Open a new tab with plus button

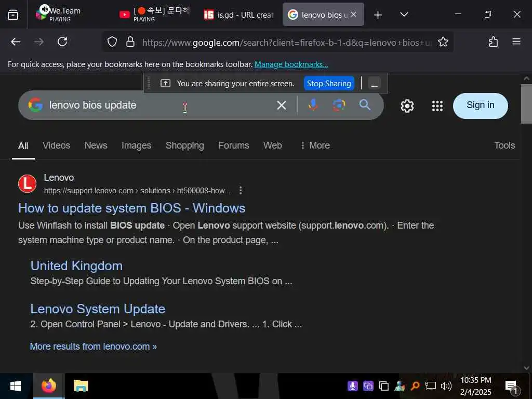pos(378,15)
